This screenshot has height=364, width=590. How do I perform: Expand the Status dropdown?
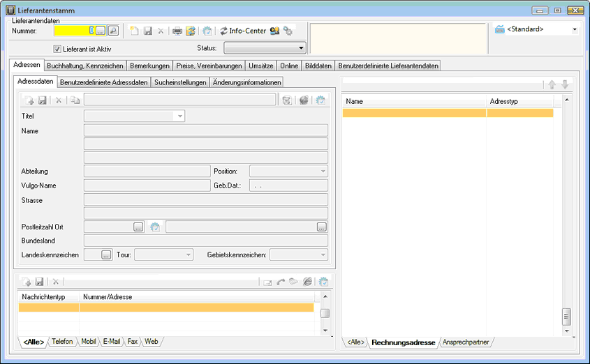coord(301,48)
